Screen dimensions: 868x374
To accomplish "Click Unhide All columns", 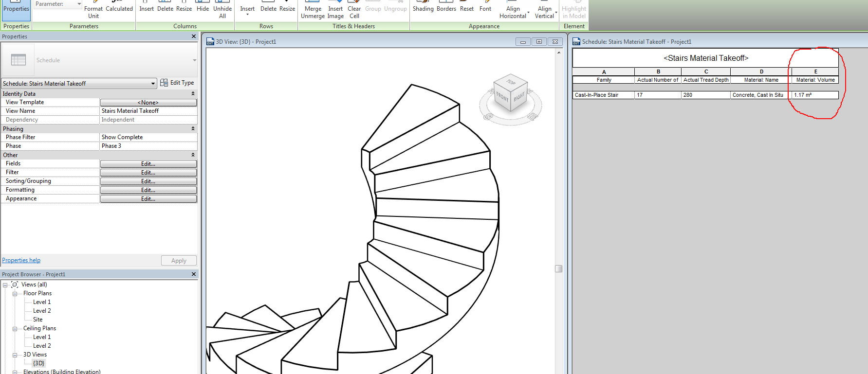I will (222, 10).
